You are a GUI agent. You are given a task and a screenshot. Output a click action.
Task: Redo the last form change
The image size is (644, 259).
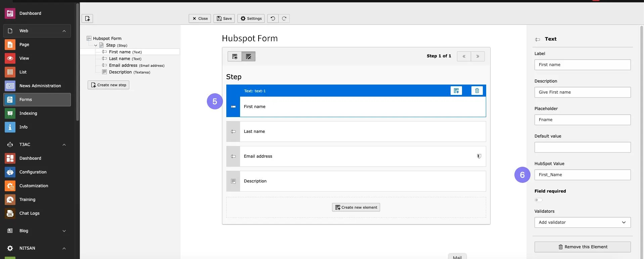pyautogui.click(x=284, y=18)
